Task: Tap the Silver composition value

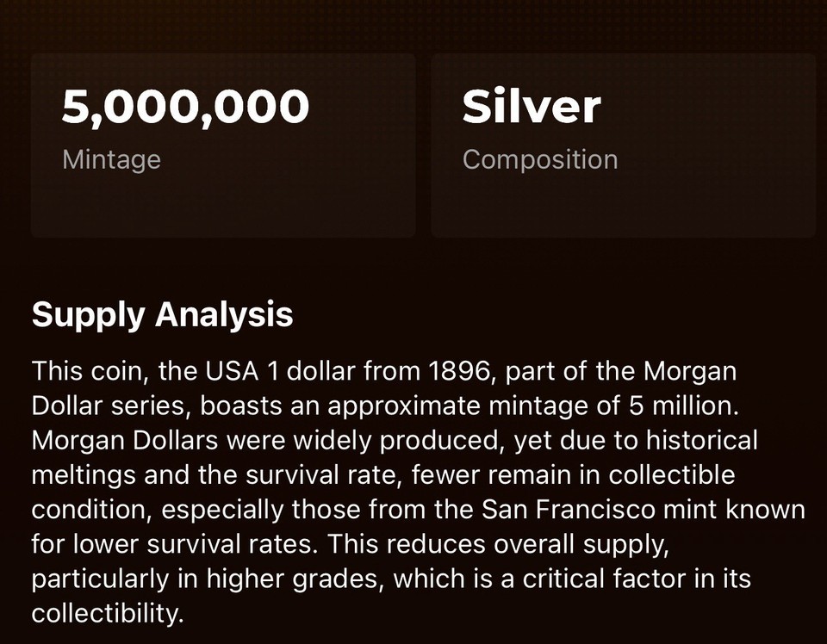Action: 532,107
